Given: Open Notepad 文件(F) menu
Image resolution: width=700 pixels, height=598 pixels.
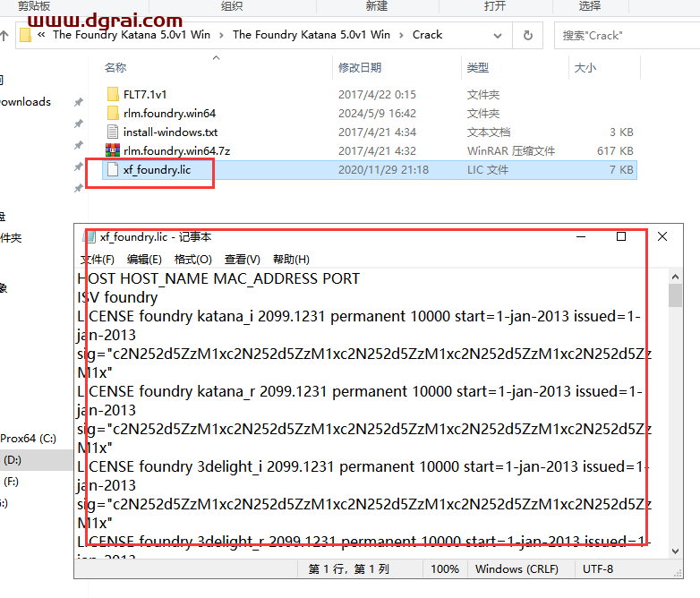Looking at the screenshot, I should coord(98,260).
